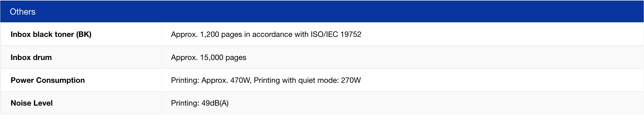Select the Inbox black toner (BK) label
The height and width of the screenshot is (138, 644).
click(51, 34)
